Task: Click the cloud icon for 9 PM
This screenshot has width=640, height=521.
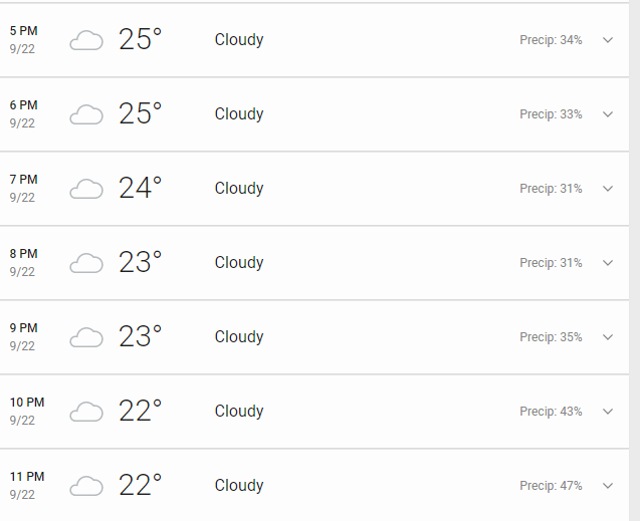Action: coord(86,337)
